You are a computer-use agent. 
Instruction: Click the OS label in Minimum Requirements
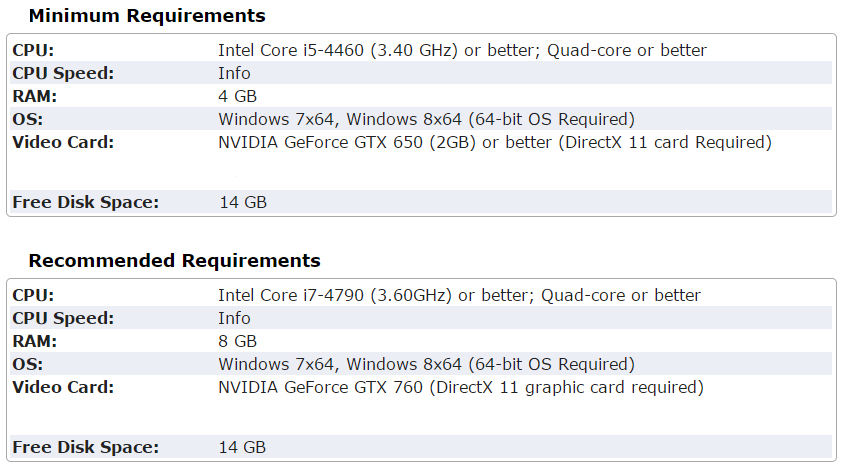pos(27,119)
